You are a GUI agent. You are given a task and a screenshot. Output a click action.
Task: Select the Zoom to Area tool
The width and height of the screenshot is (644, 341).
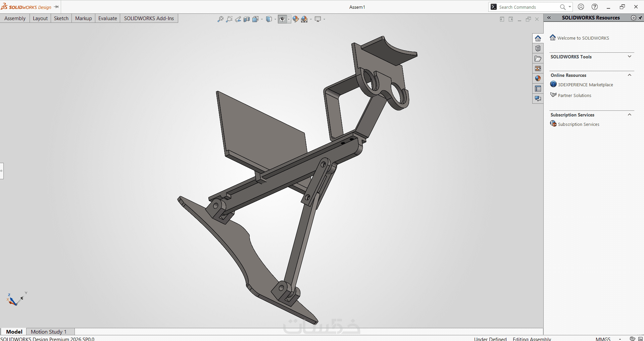[229, 19]
